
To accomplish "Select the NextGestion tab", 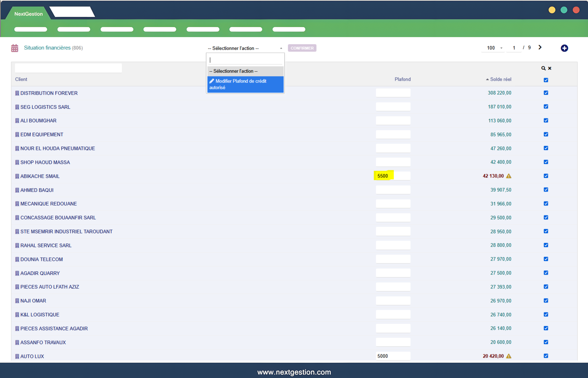I will (28, 14).
